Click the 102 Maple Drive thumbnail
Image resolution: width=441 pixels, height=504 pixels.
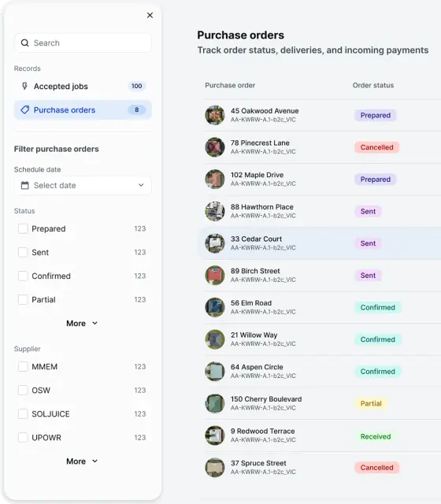coord(215,179)
